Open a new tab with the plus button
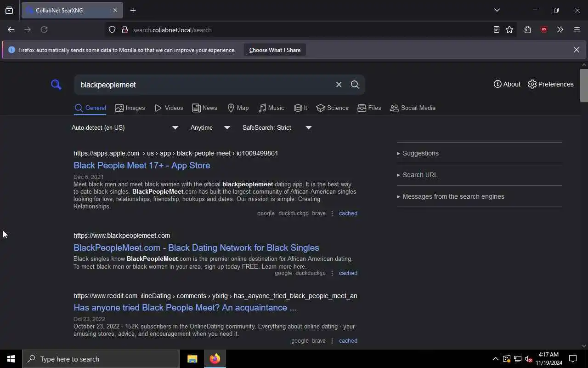 coord(133,10)
